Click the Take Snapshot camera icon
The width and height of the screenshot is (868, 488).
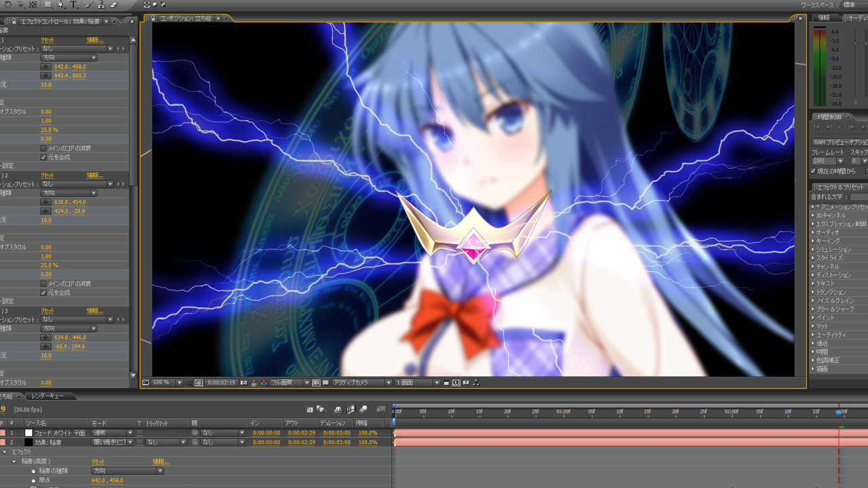[243, 382]
